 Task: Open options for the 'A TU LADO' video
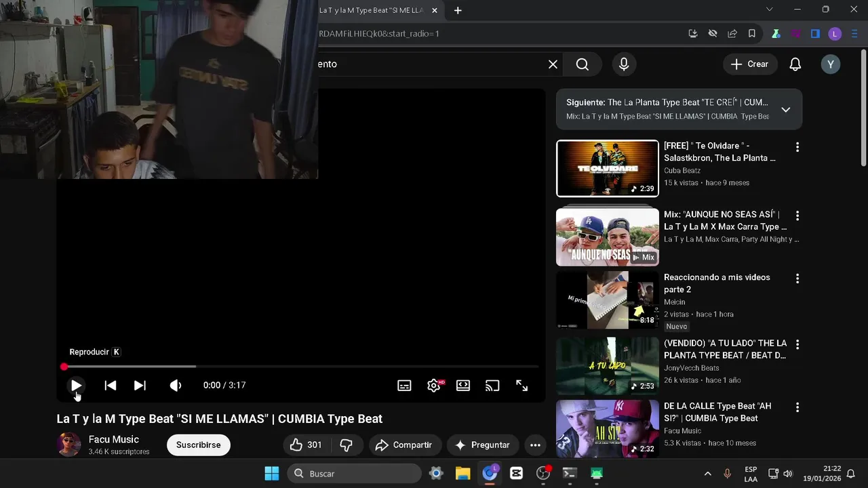pyautogui.click(x=797, y=344)
